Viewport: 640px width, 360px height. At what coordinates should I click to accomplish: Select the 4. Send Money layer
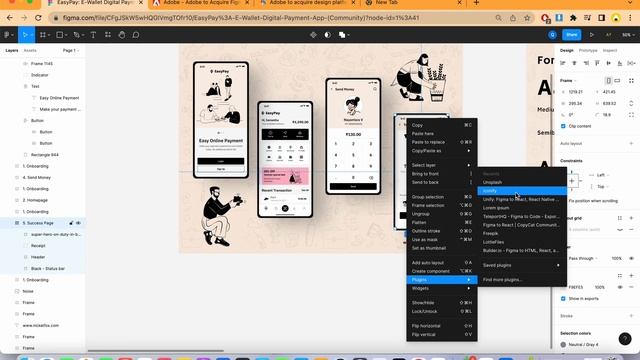point(37,178)
